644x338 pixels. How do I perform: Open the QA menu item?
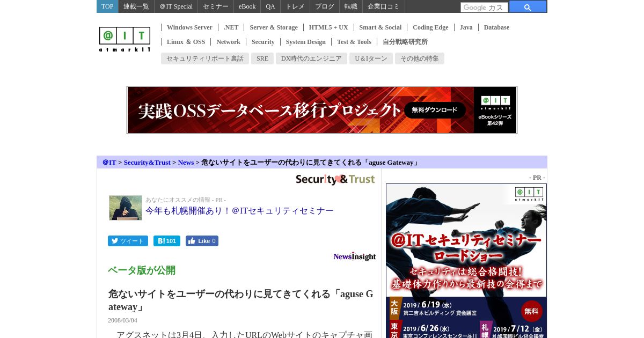270,6
